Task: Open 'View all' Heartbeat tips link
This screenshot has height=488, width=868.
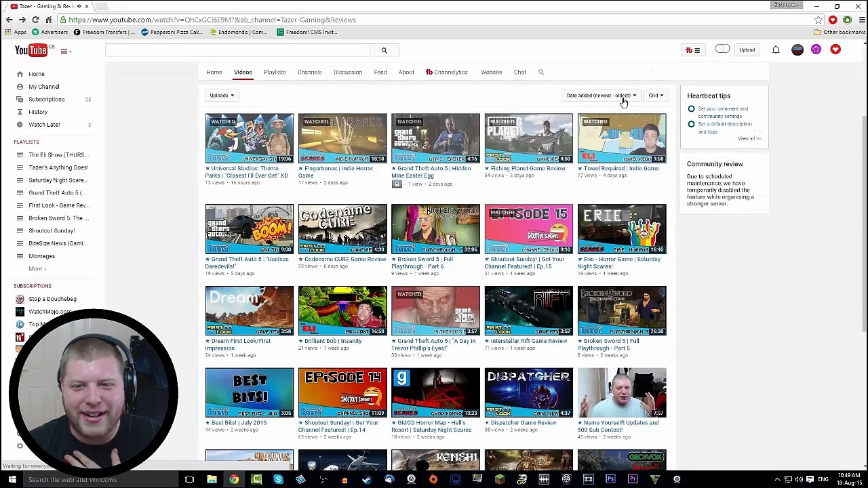Action: [749, 138]
